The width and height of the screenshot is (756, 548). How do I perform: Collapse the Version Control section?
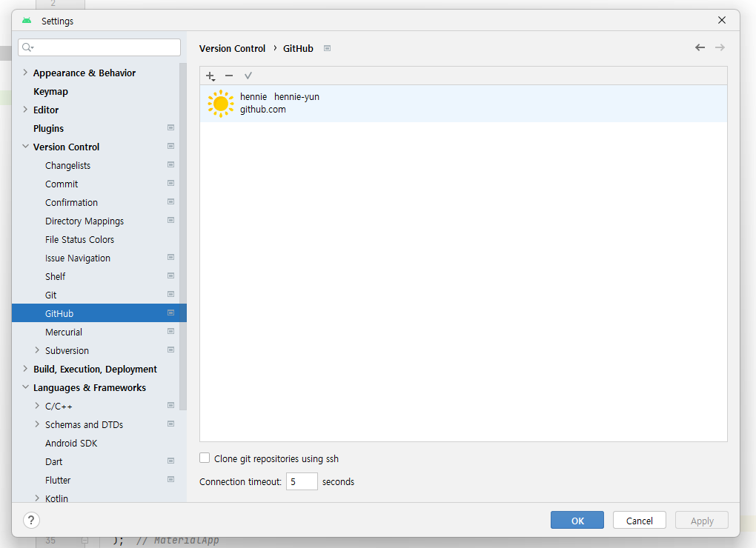click(25, 147)
